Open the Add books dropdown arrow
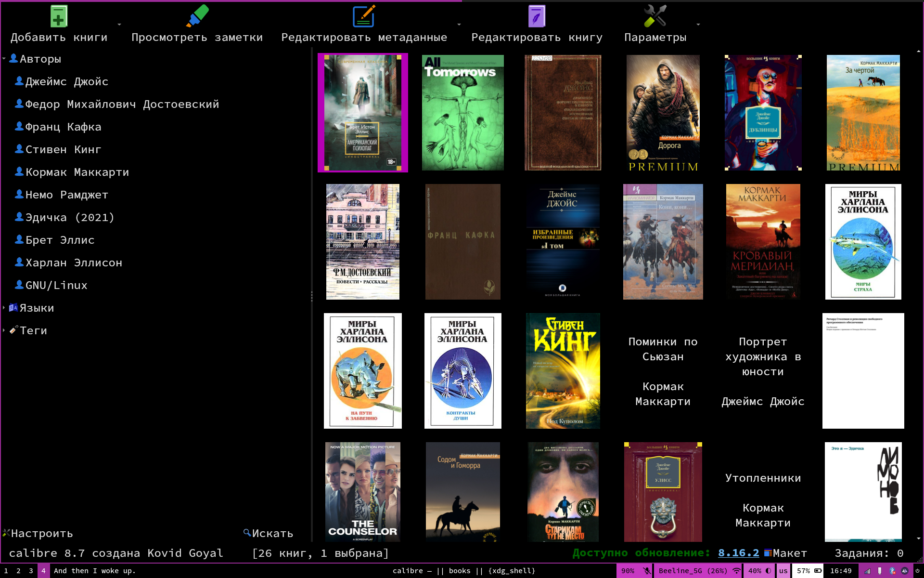The height and width of the screenshot is (578, 924). tap(119, 24)
